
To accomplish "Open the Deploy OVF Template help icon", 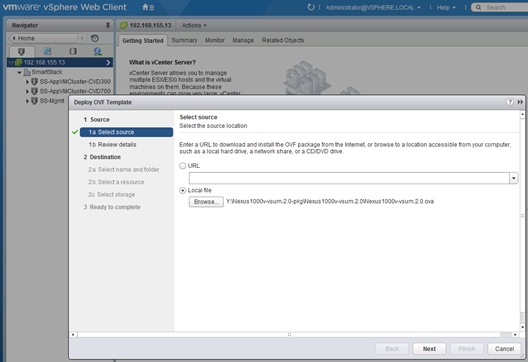I will click(510, 102).
